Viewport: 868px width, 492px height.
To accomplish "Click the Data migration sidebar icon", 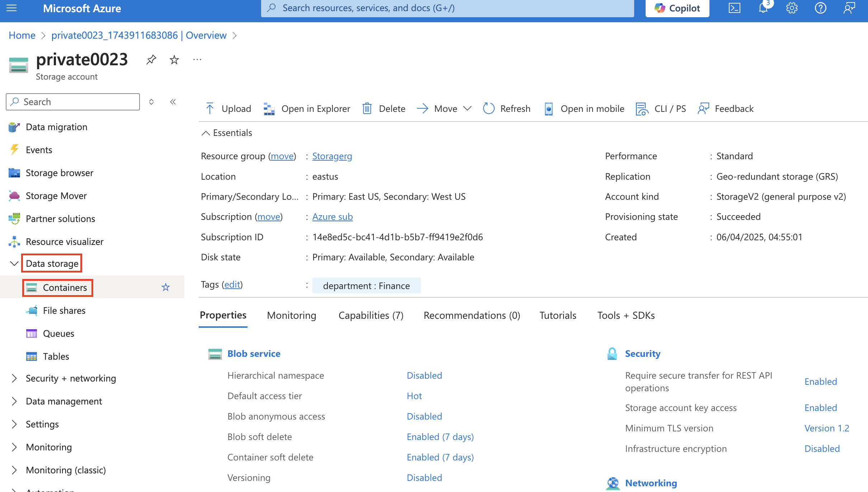I will tap(14, 127).
